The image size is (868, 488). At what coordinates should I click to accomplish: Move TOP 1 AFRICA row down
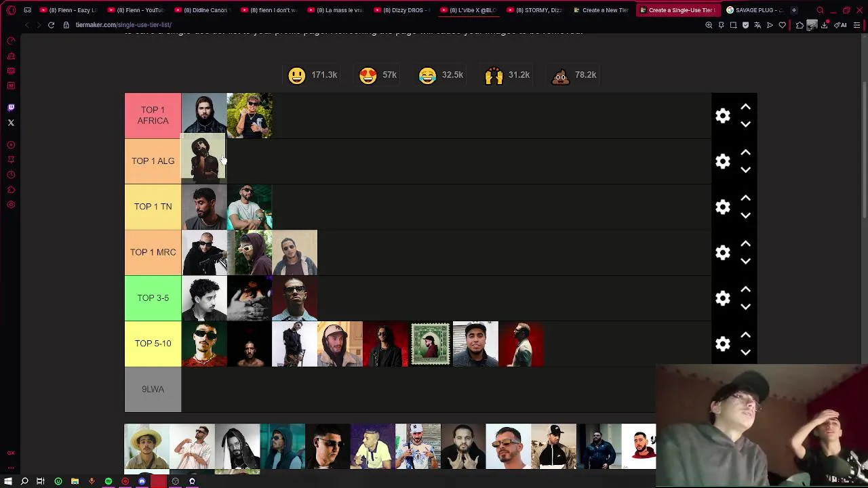coord(745,124)
